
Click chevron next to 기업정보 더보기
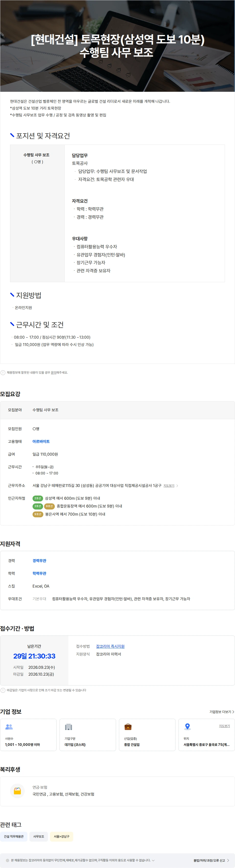click(233, 712)
